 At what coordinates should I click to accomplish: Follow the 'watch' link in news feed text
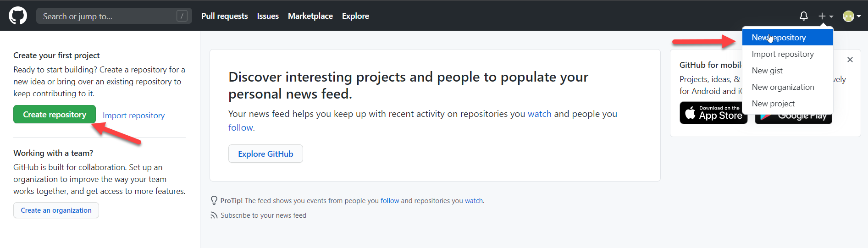point(540,114)
